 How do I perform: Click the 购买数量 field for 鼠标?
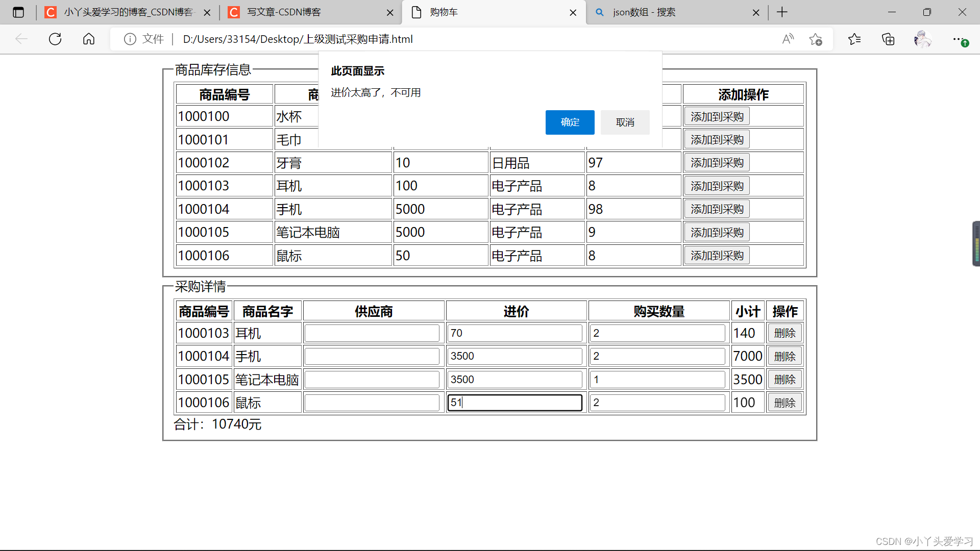click(x=658, y=403)
